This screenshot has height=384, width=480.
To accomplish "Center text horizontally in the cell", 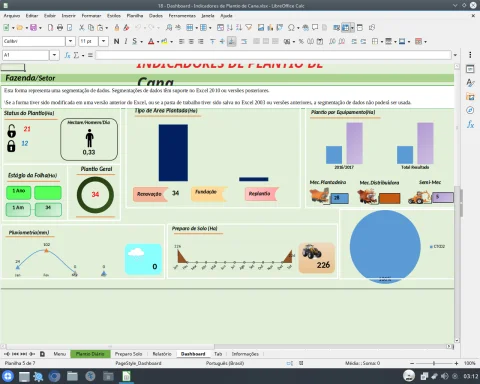I will point(191,41).
